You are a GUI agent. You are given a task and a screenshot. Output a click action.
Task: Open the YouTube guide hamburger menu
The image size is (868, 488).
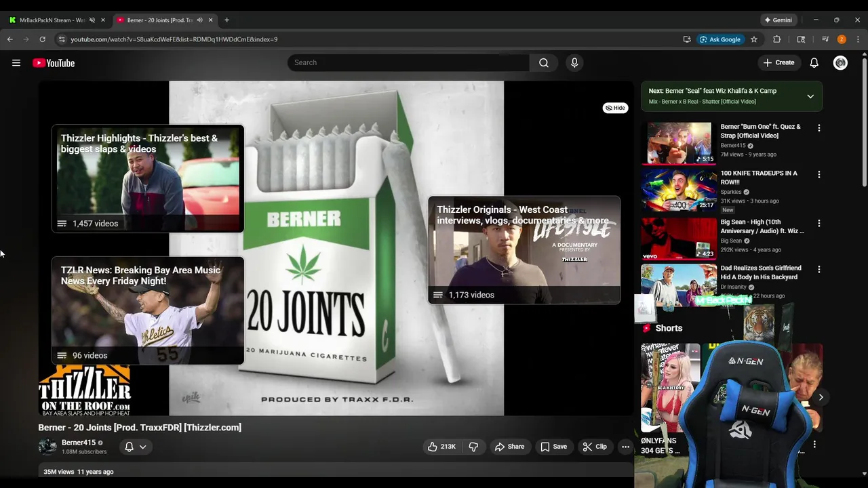point(16,63)
